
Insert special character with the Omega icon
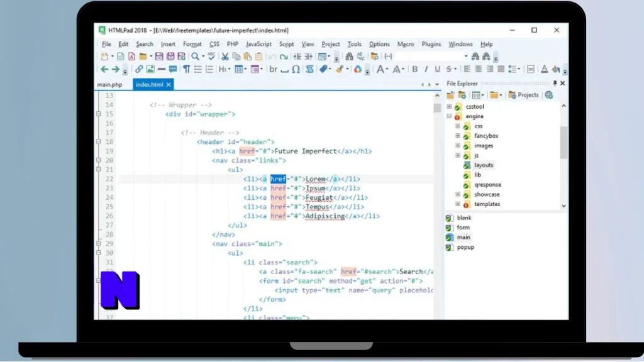pos(296,69)
